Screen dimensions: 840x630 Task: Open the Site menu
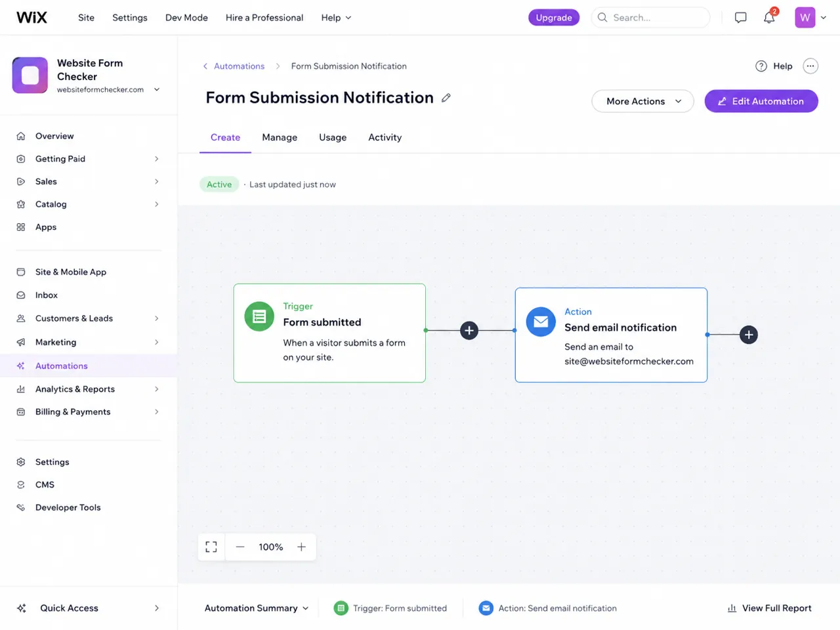coord(86,18)
